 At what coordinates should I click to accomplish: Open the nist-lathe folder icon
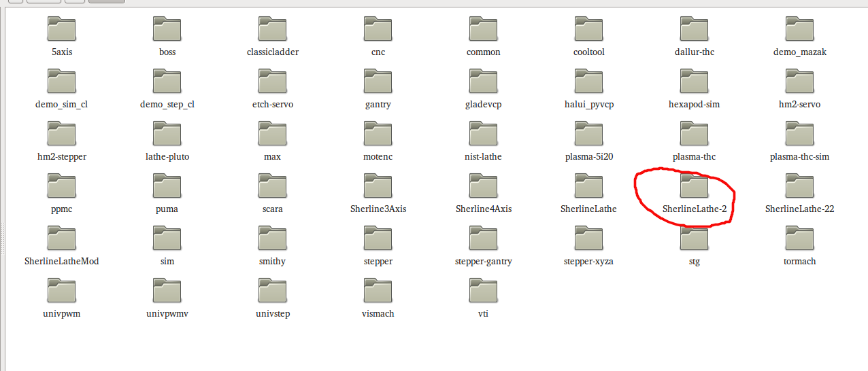click(483, 133)
